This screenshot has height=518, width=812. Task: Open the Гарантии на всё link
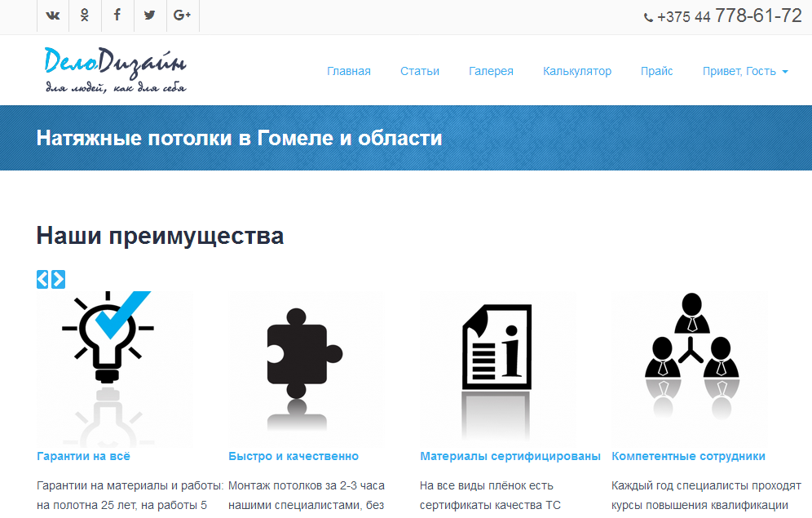pos(83,456)
